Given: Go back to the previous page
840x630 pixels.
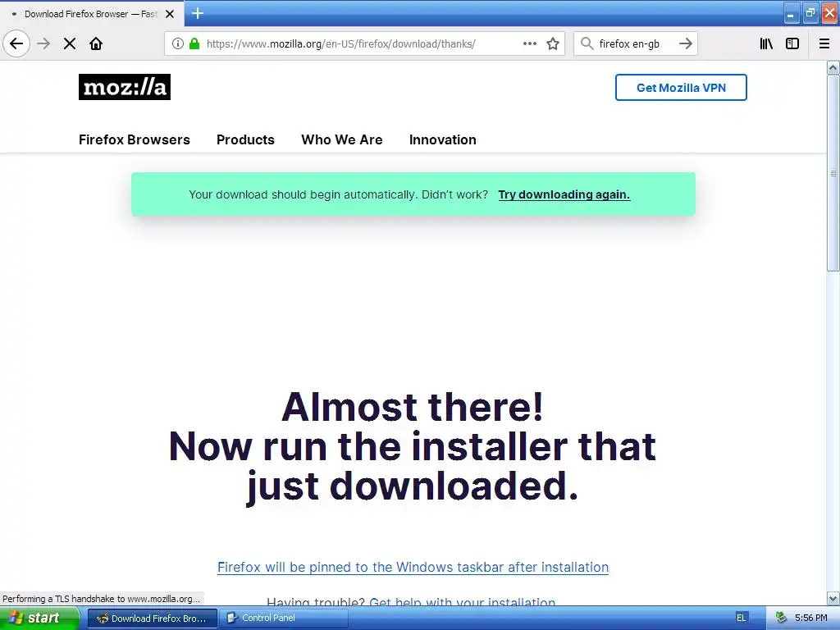Looking at the screenshot, I should point(16,44).
